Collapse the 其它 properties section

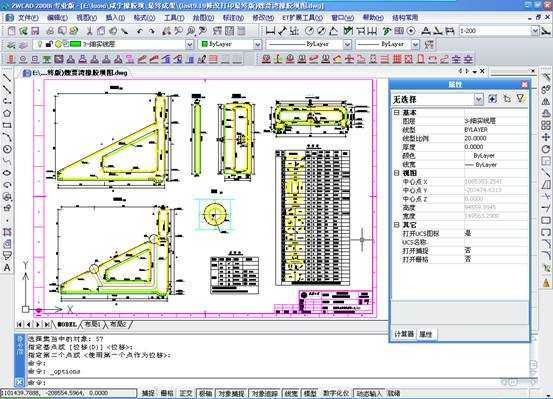coord(397,225)
